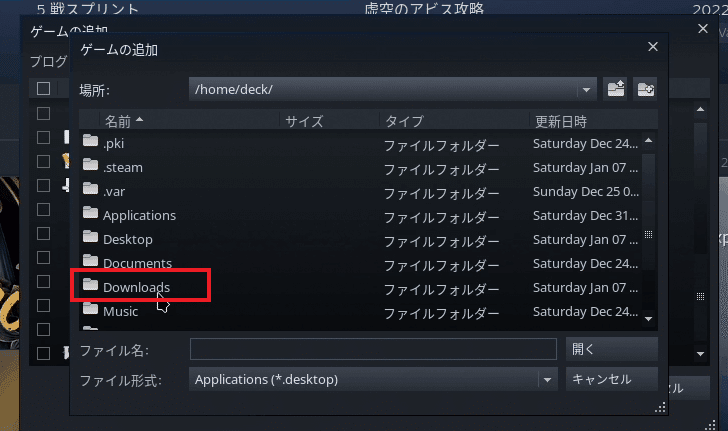
Task: Sort by 名前 column header
Action: (x=188, y=121)
